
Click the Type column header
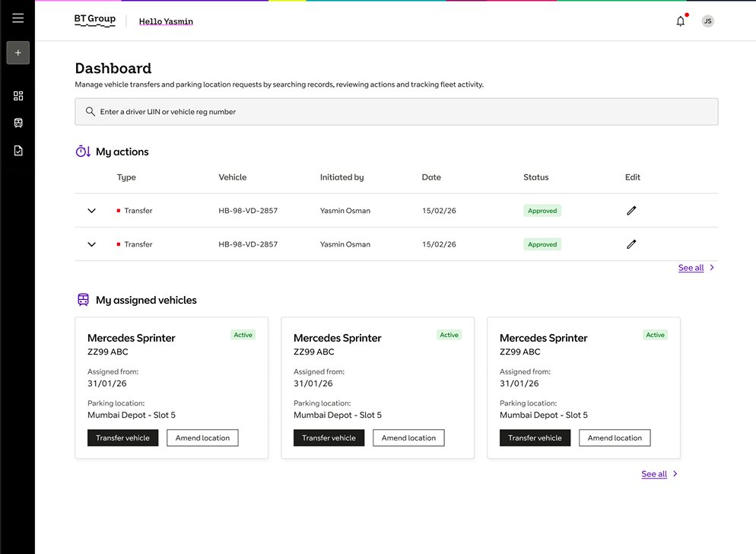[126, 177]
